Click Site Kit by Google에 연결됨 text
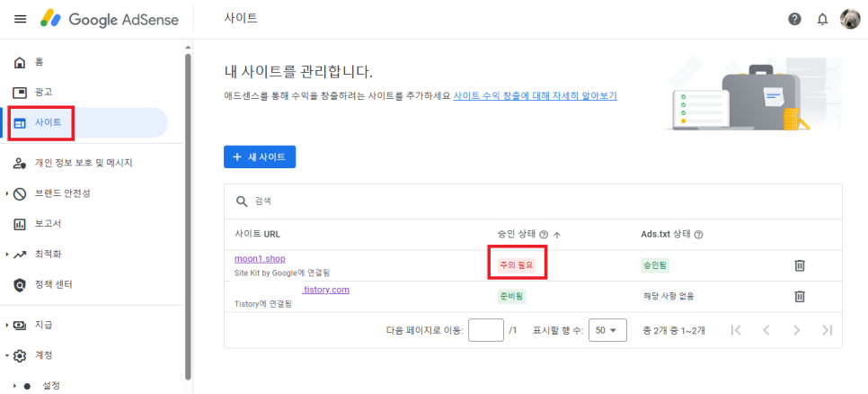The width and height of the screenshot is (868, 394). pyautogui.click(x=282, y=273)
